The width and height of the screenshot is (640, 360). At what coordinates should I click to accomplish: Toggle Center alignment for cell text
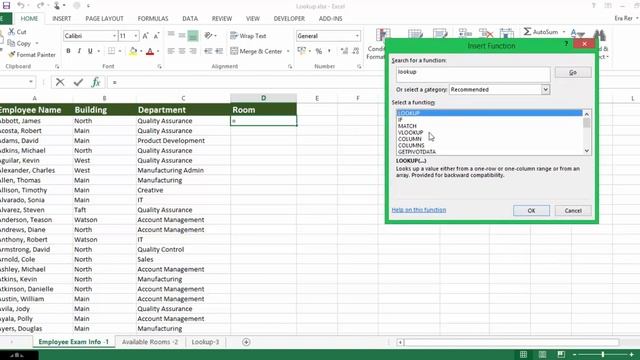pos(182,51)
